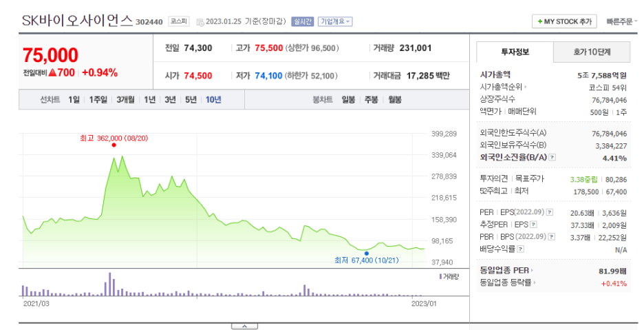Viewport: 644px width, 330px height.
Task: Select the 3개월 line chart period
Action: (x=125, y=100)
